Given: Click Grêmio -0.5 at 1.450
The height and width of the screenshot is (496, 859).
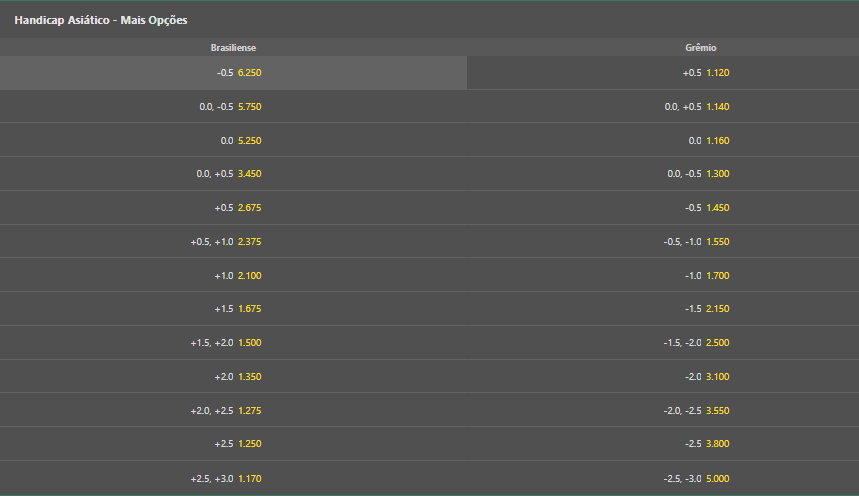Looking at the screenshot, I should [x=663, y=208].
